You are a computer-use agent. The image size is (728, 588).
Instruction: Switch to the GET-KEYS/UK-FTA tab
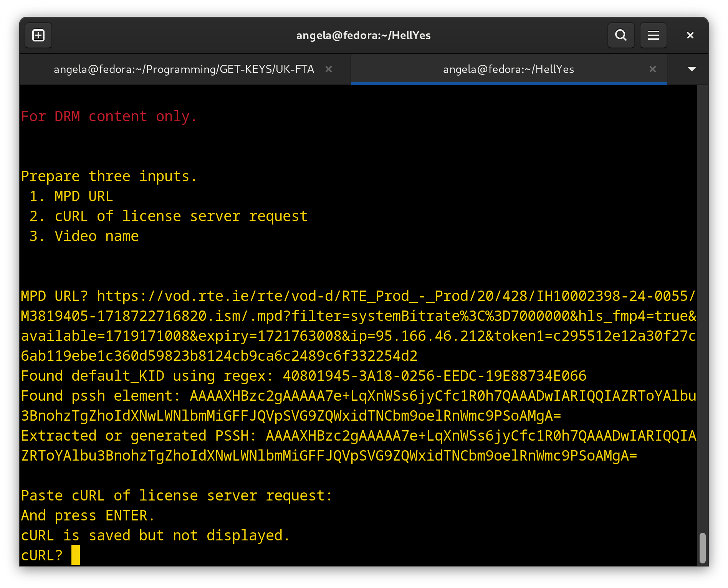coord(184,69)
